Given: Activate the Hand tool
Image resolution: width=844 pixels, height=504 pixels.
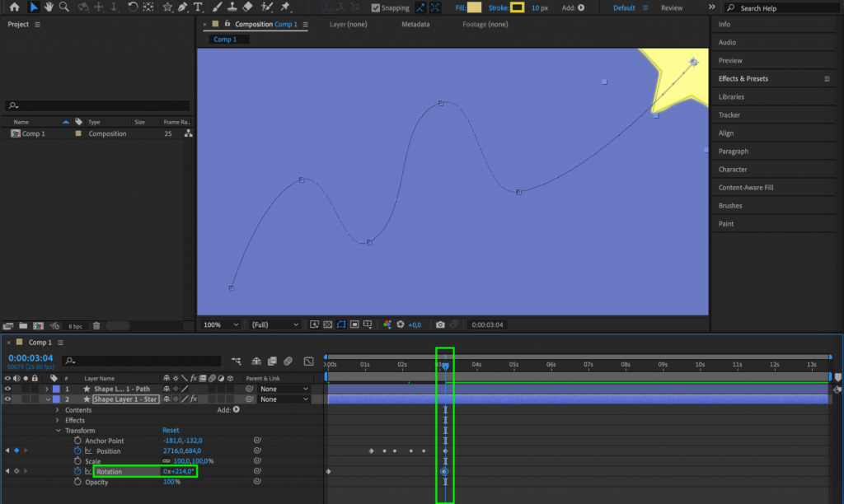Looking at the screenshot, I should pos(49,7).
